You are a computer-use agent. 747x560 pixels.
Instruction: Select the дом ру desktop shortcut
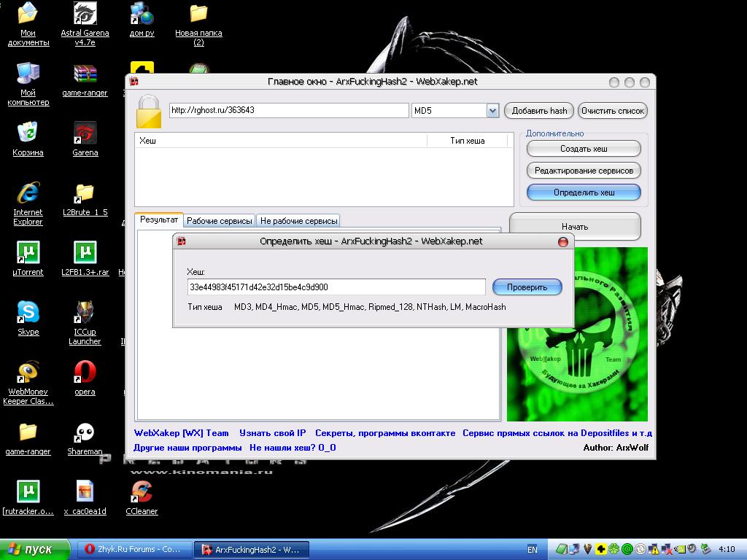142,20
